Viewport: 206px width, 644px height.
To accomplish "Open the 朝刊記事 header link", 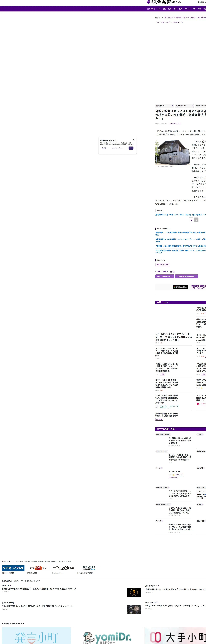I will tap(201, 2).
